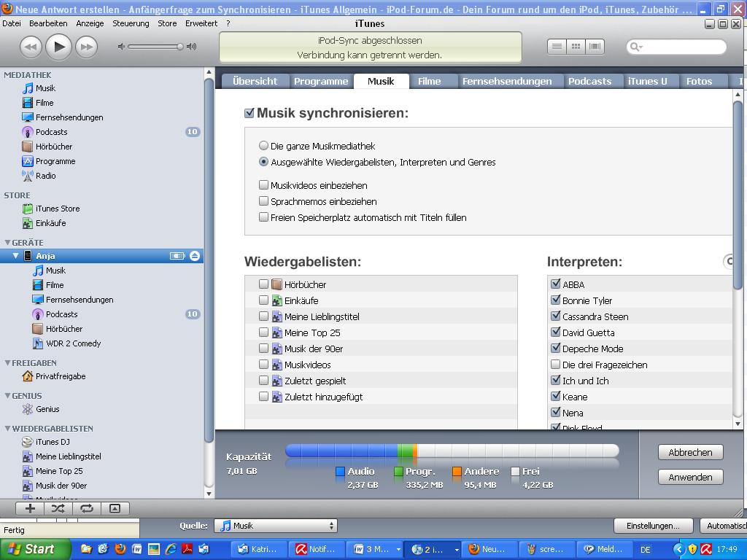Switch to Cover Flow view
This screenshot has width=747, height=560.
[595, 46]
